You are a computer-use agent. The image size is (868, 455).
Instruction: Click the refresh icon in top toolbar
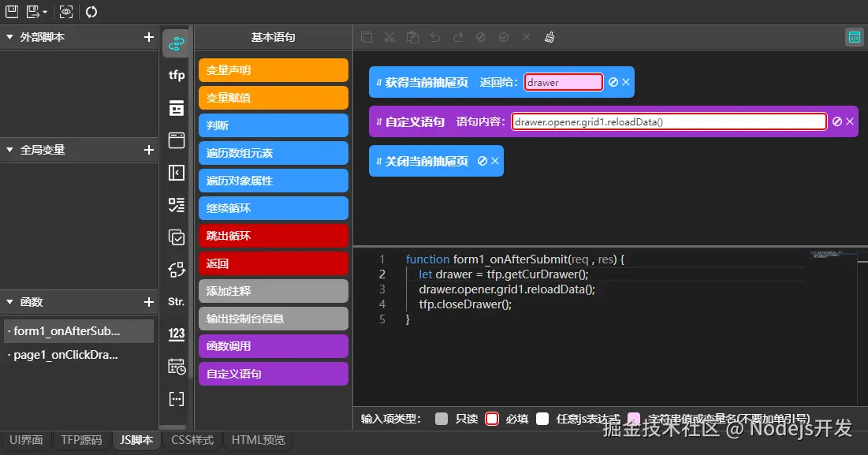91,11
